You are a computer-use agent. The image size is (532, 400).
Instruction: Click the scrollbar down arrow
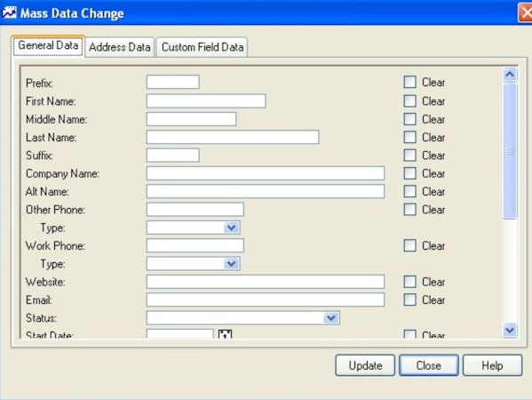coord(510,330)
